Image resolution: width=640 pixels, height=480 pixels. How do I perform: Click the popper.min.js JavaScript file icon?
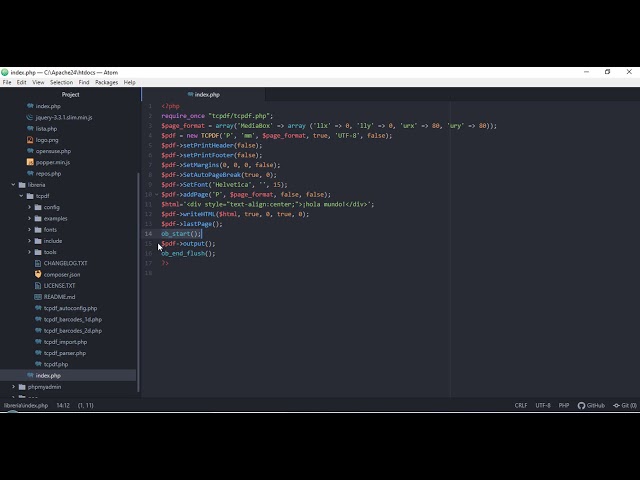(30, 162)
